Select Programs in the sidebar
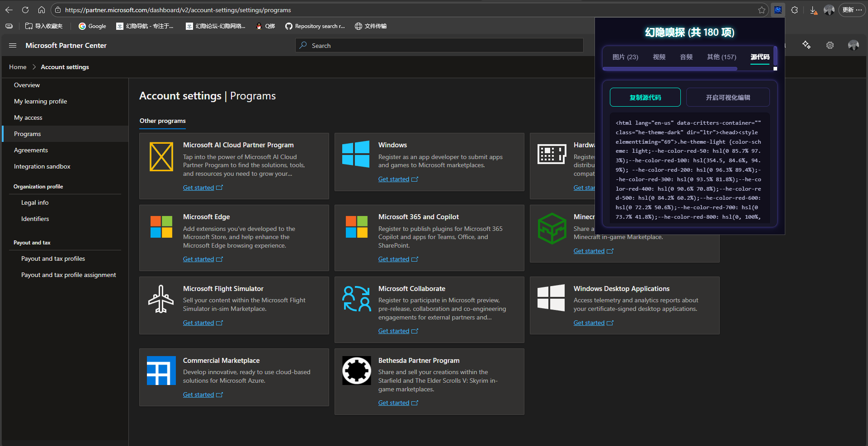The height and width of the screenshot is (446, 868). (65, 134)
